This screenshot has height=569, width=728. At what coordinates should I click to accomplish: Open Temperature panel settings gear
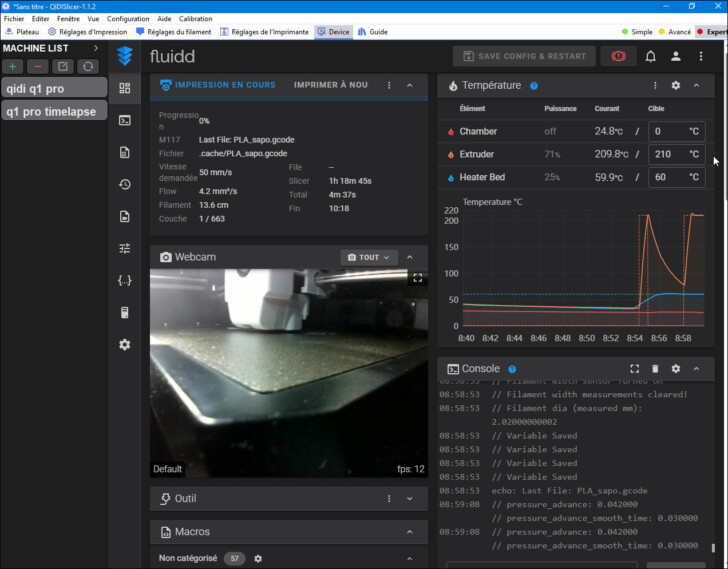pos(676,86)
